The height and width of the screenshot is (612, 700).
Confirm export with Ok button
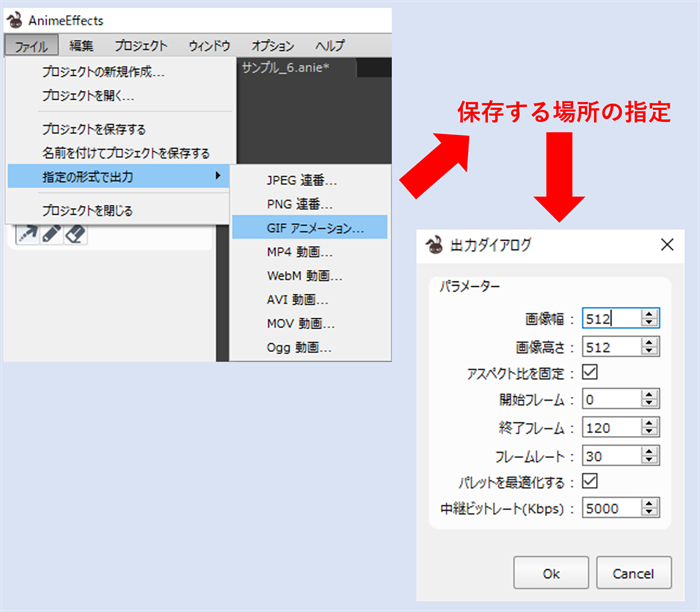[551, 573]
